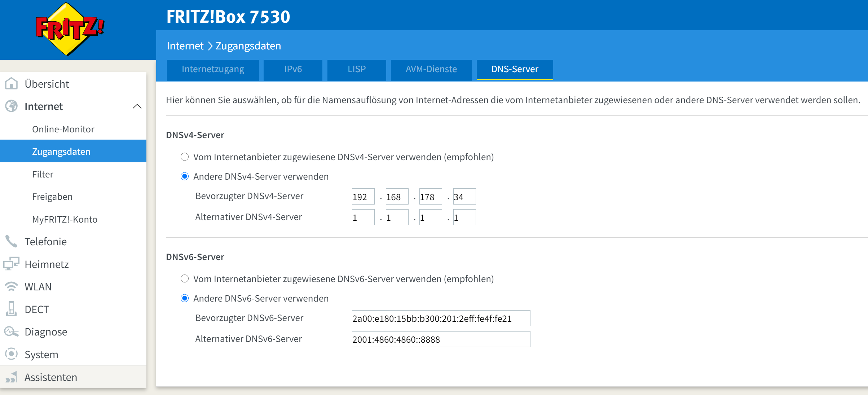Go to the Freigaben page

52,197
